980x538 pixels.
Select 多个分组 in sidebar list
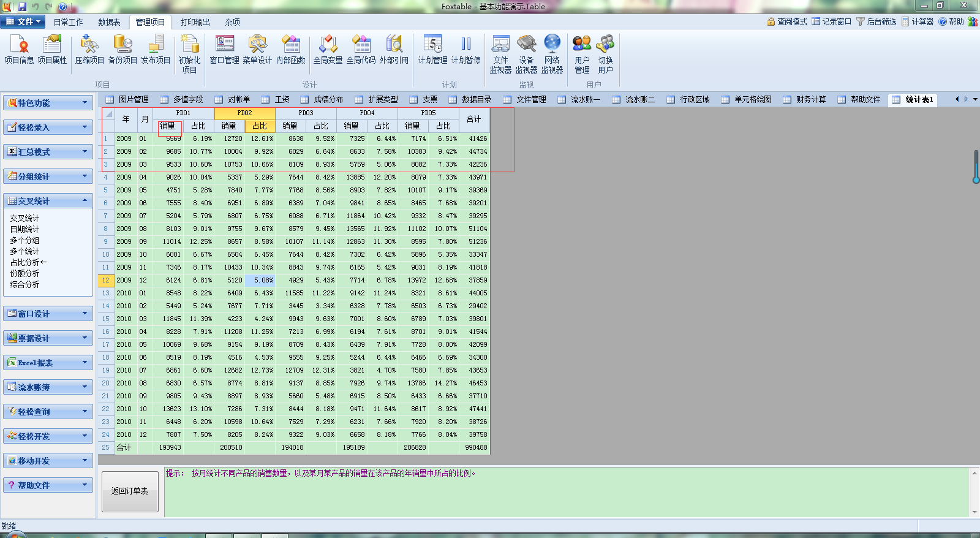tap(24, 240)
